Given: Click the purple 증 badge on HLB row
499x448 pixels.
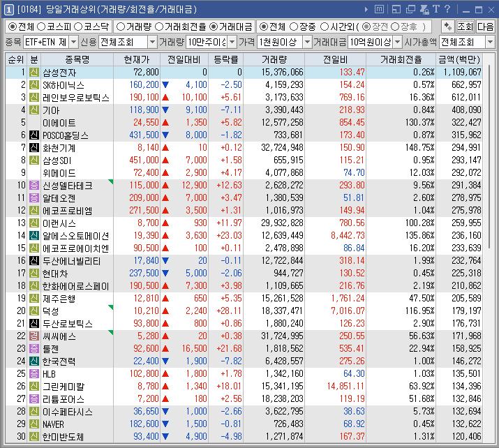Looking at the screenshot, I should point(34,373).
